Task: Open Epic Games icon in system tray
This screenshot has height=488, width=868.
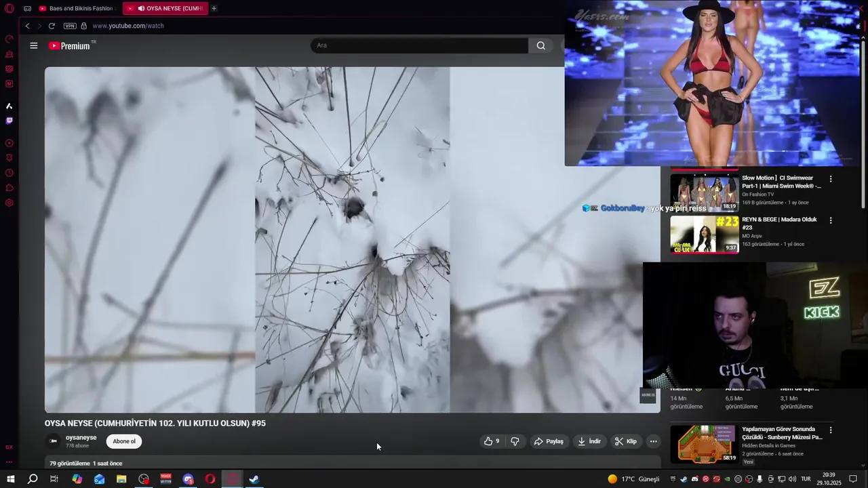Action: (x=673, y=479)
